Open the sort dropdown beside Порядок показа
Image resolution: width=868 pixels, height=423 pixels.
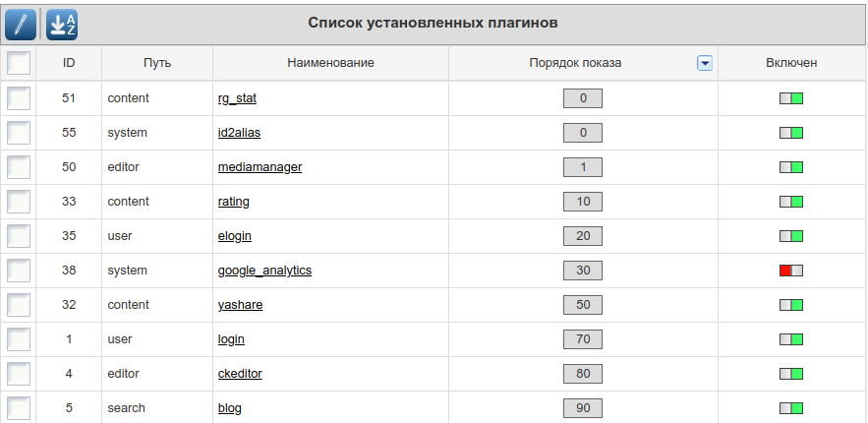coord(704,63)
